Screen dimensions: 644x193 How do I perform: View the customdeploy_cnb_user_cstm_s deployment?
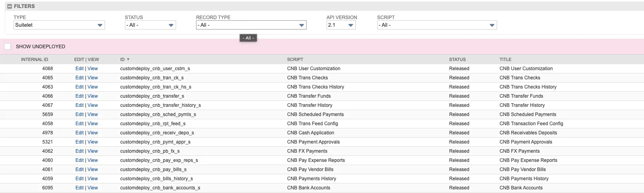[x=93, y=69]
